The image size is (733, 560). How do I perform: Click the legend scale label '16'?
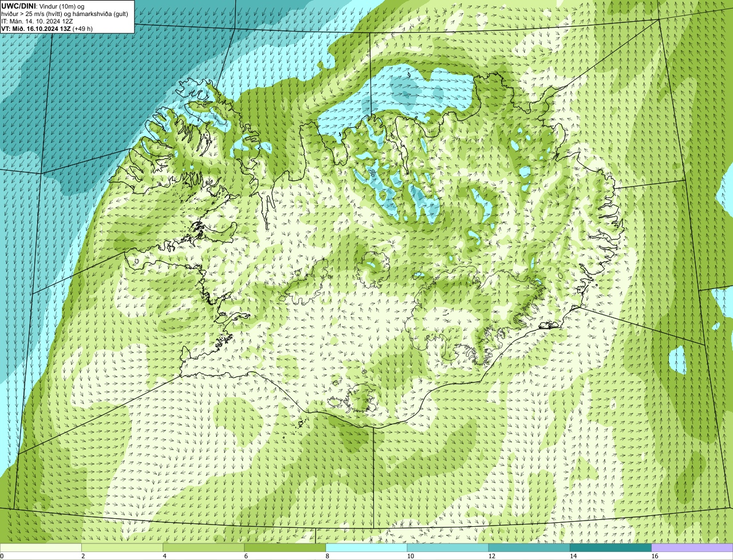tap(655, 556)
